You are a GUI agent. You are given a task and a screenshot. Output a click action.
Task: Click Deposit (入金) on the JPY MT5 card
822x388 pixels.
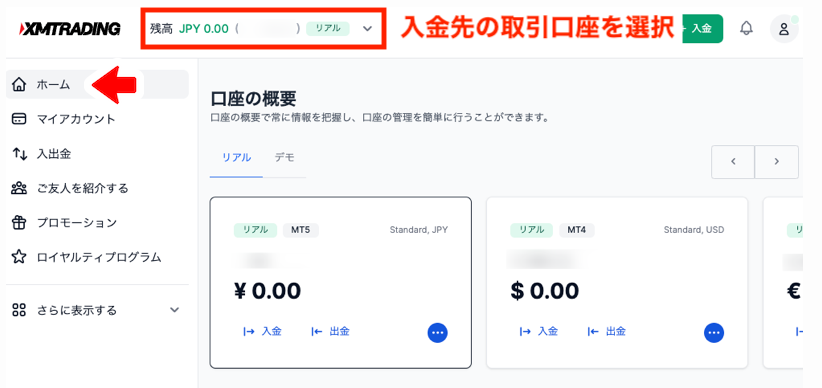(x=262, y=331)
